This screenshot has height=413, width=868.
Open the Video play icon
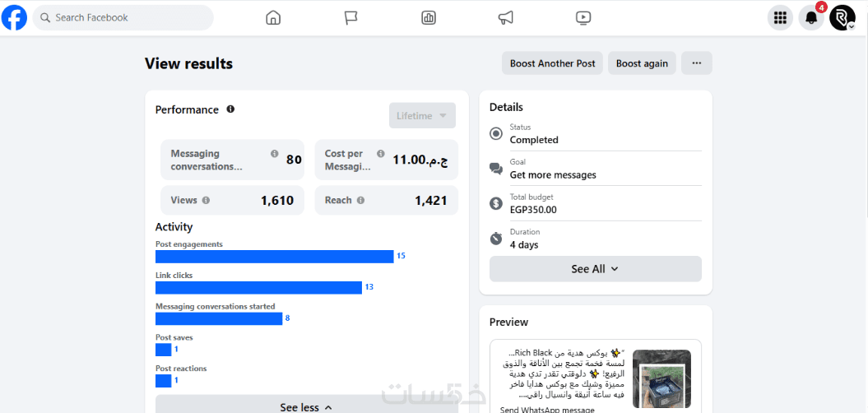pyautogui.click(x=583, y=18)
